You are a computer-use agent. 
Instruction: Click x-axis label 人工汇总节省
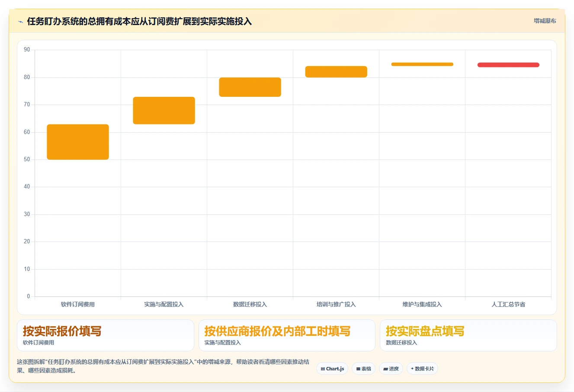point(508,304)
